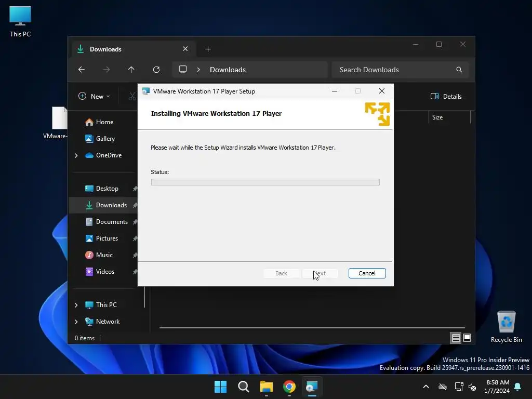The image size is (532, 399).
Task: Select Downloads in the sidebar
Action: click(111, 205)
